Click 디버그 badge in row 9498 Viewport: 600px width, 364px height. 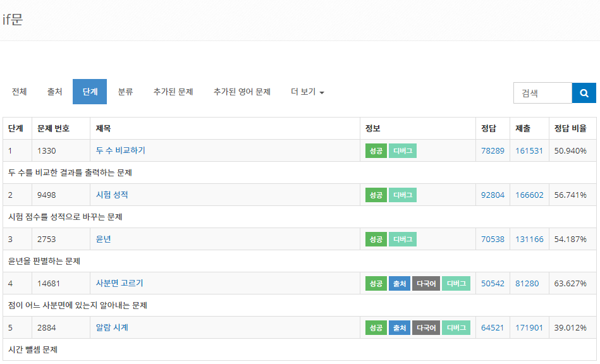403,195
